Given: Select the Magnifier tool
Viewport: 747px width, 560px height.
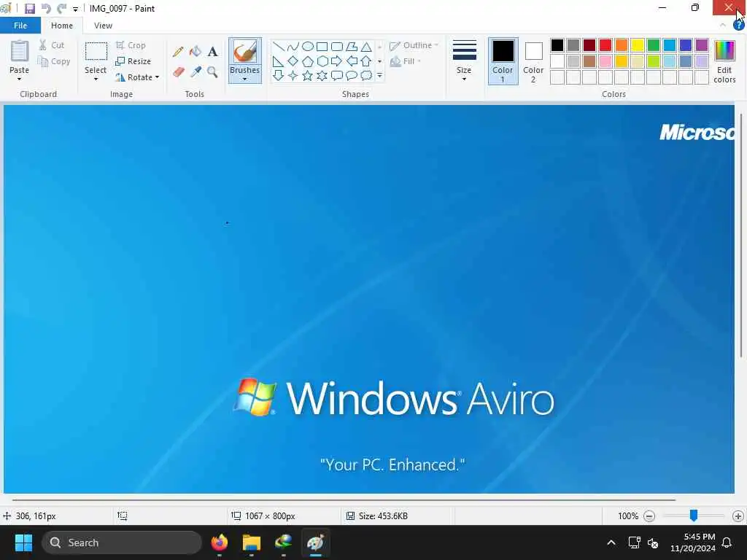Looking at the screenshot, I should coord(212,72).
